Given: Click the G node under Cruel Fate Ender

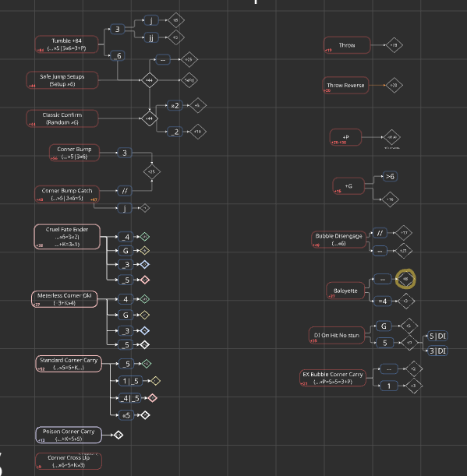Looking at the screenshot, I should [x=126, y=251].
